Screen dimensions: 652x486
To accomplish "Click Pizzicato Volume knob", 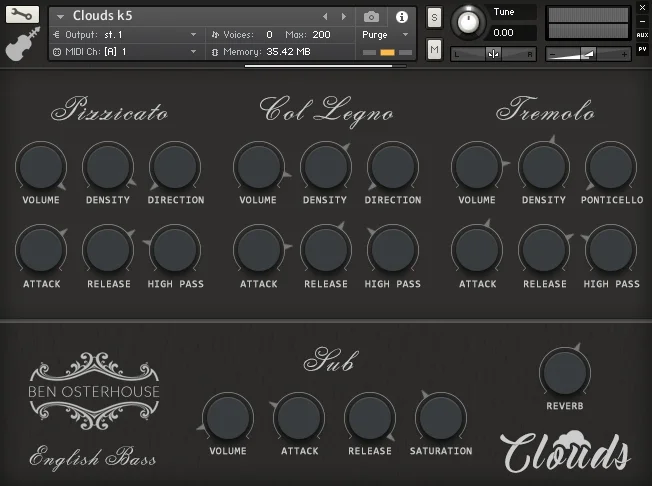I will click(x=41, y=167).
